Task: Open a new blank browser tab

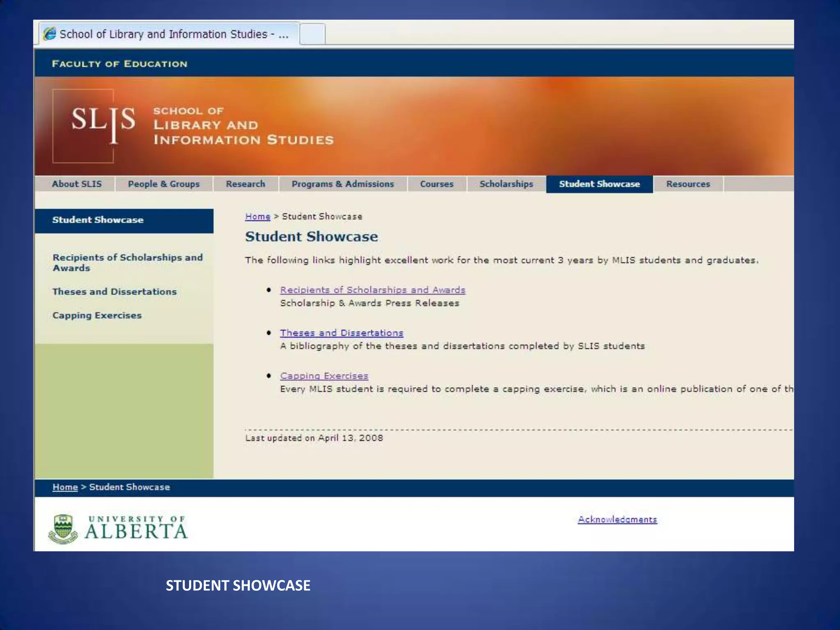Action: point(313,34)
